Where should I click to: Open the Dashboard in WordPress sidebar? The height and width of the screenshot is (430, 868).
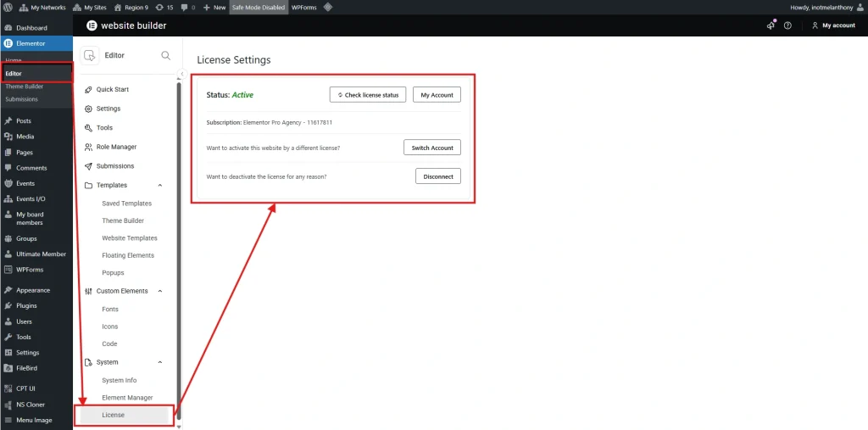(x=36, y=28)
